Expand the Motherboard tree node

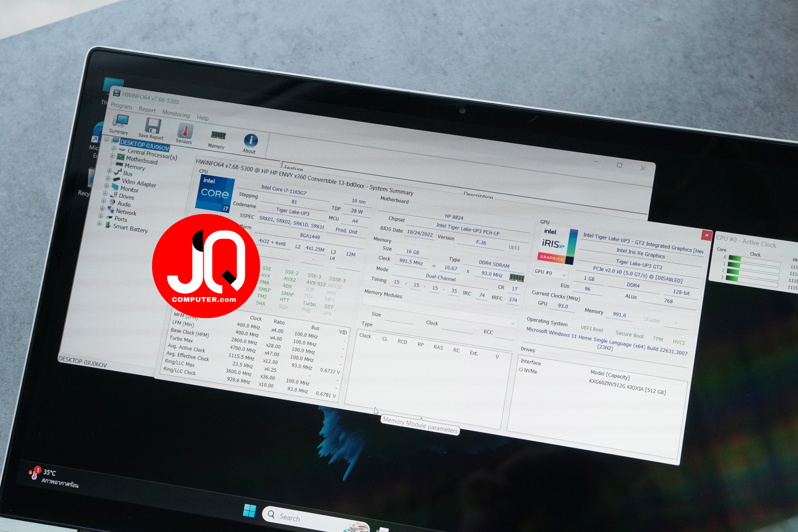point(113,156)
